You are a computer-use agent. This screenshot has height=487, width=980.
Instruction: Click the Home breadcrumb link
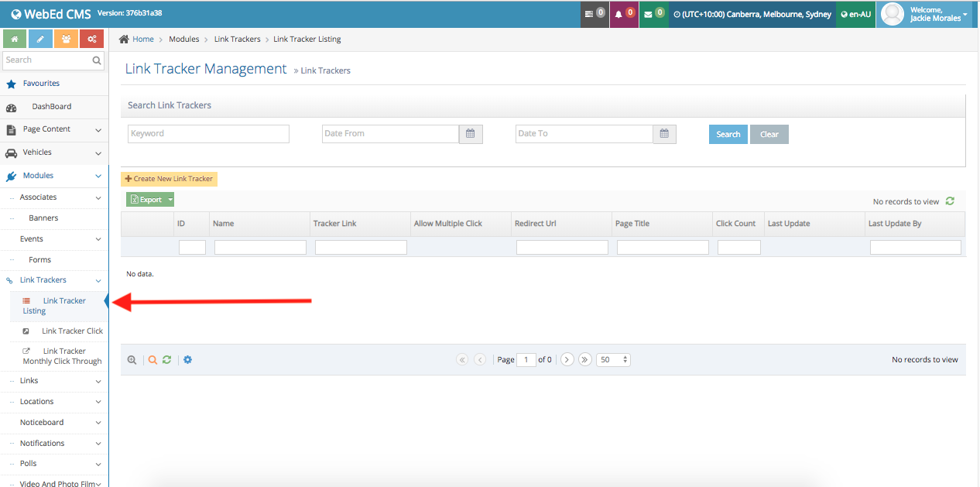point(142,39)
